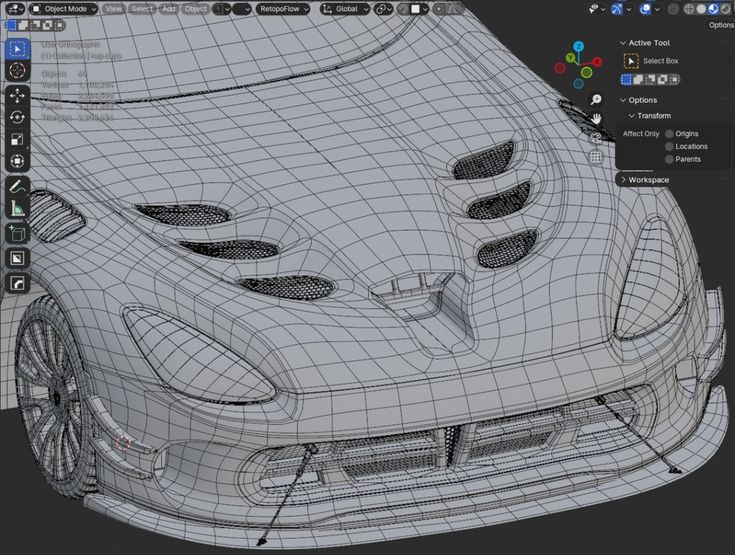This screenshot has width=735, height=555.
Task: Enable Affect Only Origins option
Action: click(669, 133)
